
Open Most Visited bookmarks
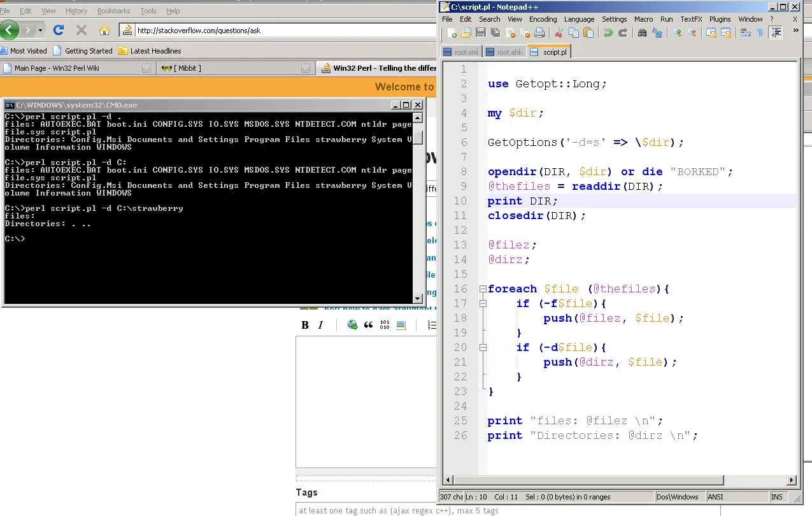point(24,51)
